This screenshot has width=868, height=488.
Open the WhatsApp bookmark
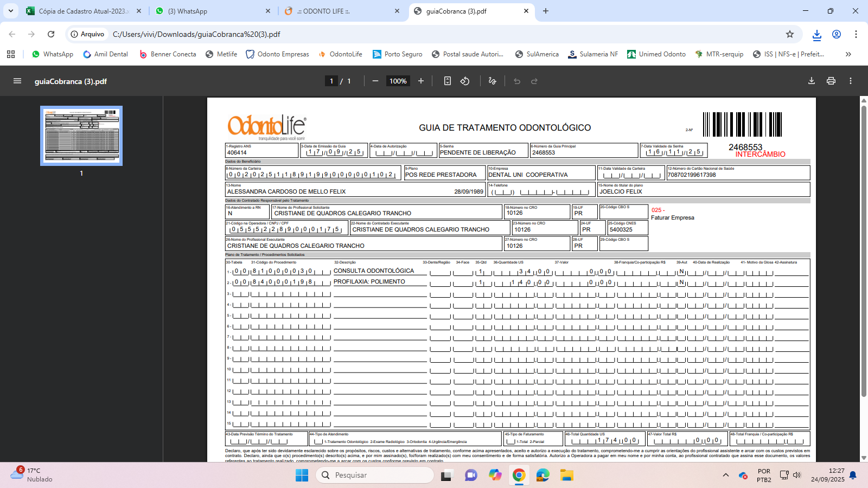pos(53,54)
